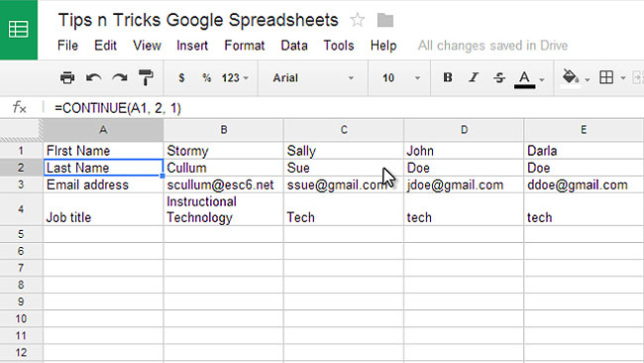Viewport: 644px width, 363px height.
Task: Click the fx function icon
Action: click(x=19, y=108)
